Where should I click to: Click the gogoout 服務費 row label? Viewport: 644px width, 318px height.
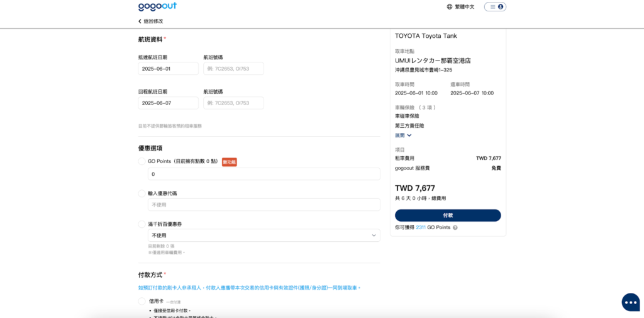[x=413, y=168]
